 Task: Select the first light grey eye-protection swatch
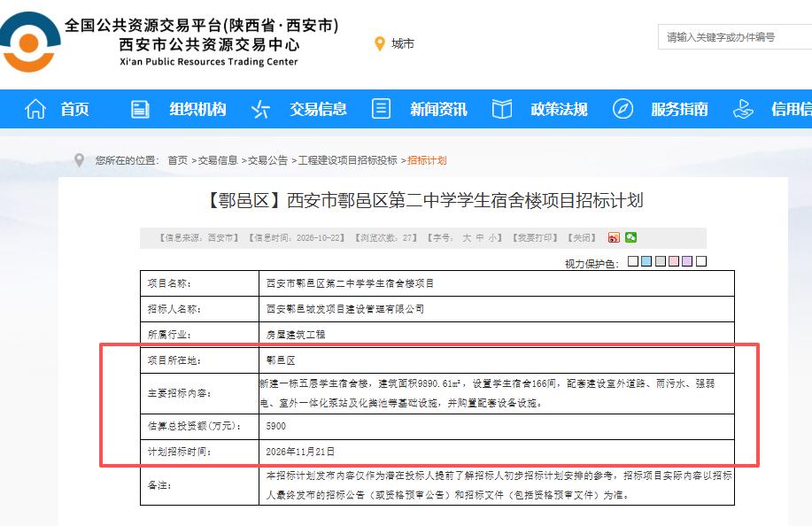(633, 261)
